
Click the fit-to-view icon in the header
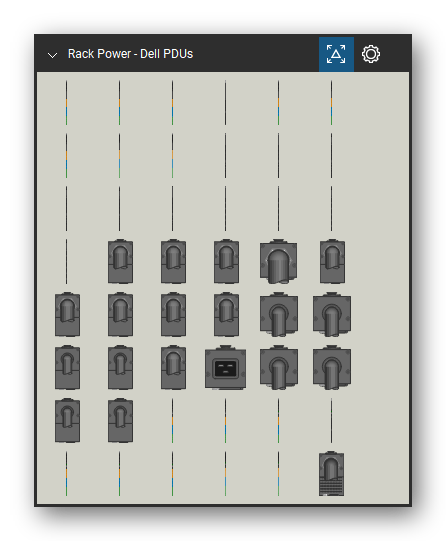click(x=336, y=54)
